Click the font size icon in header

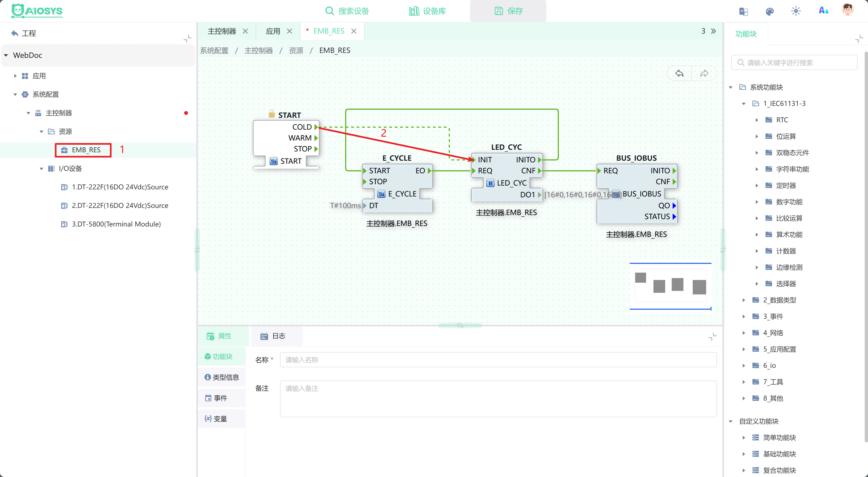(x=823, y=10)
